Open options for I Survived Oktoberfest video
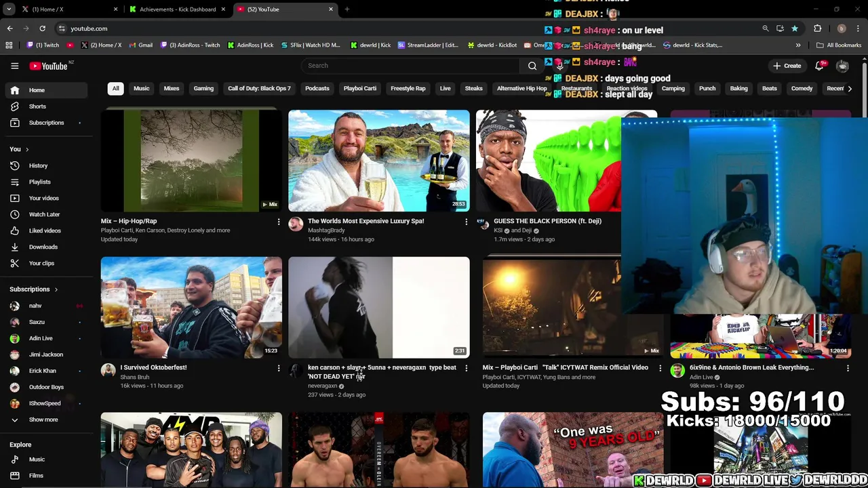Image resolution: width=868 pixels, height=488 pixels. coord(278,368)
